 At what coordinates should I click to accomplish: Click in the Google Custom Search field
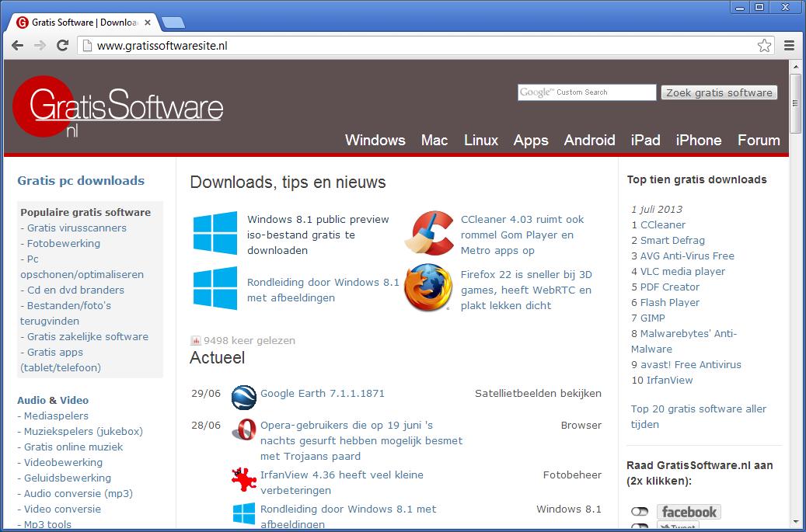point(587,92)
